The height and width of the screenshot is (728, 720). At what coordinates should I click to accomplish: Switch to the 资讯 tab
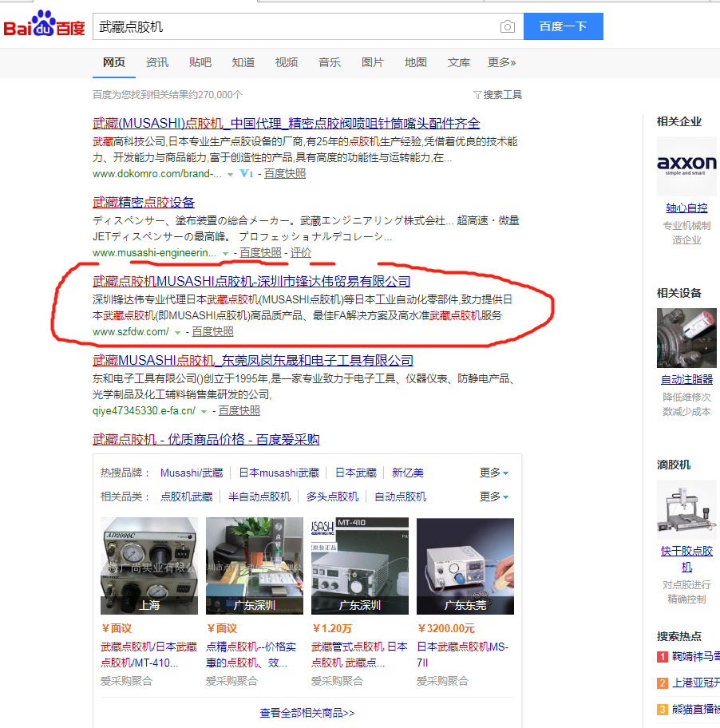[157, 62]
